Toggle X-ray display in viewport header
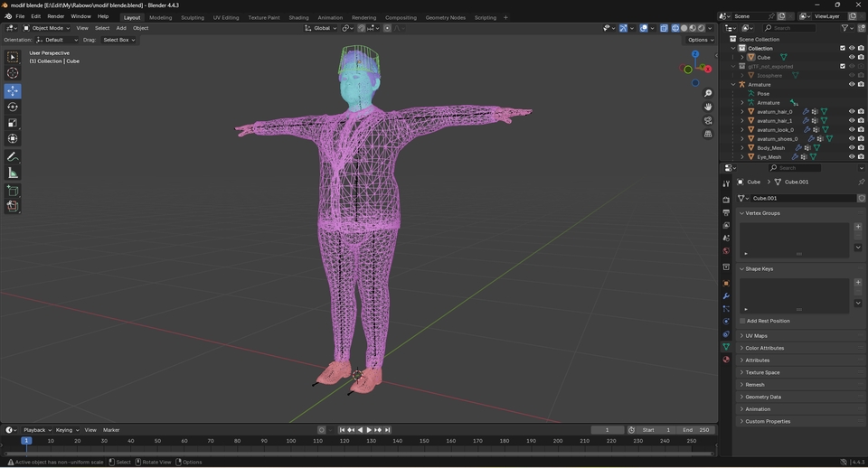Screen dimensions: 868x468 (x=664, y=28)
